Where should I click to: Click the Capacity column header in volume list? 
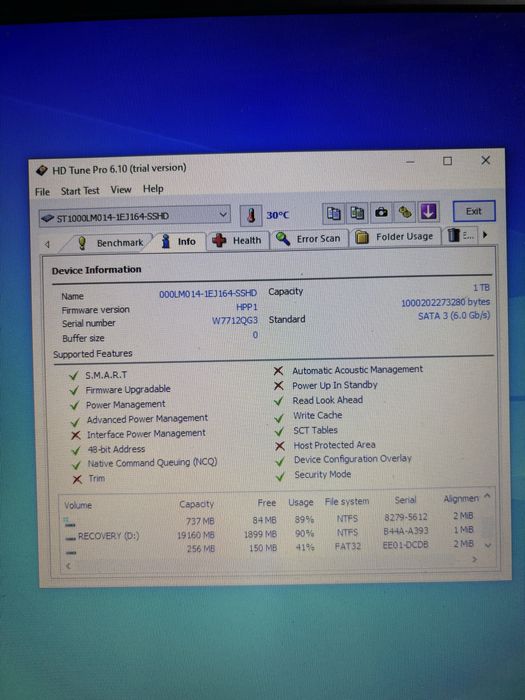196,504
